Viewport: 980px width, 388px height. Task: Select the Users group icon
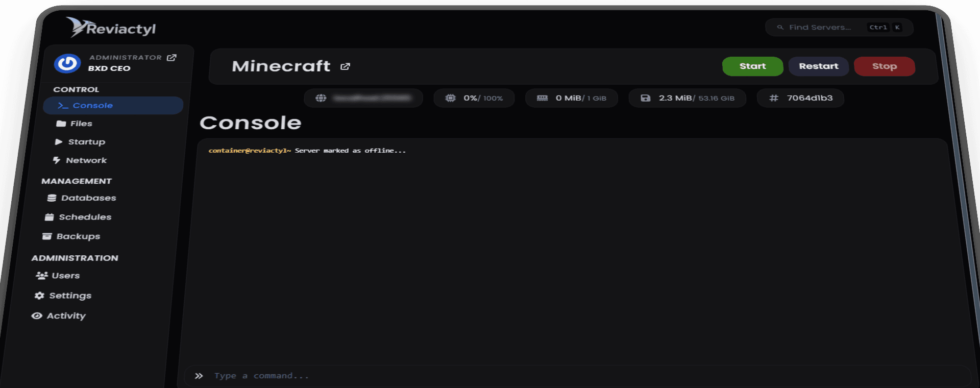click(x=42, y=276)
